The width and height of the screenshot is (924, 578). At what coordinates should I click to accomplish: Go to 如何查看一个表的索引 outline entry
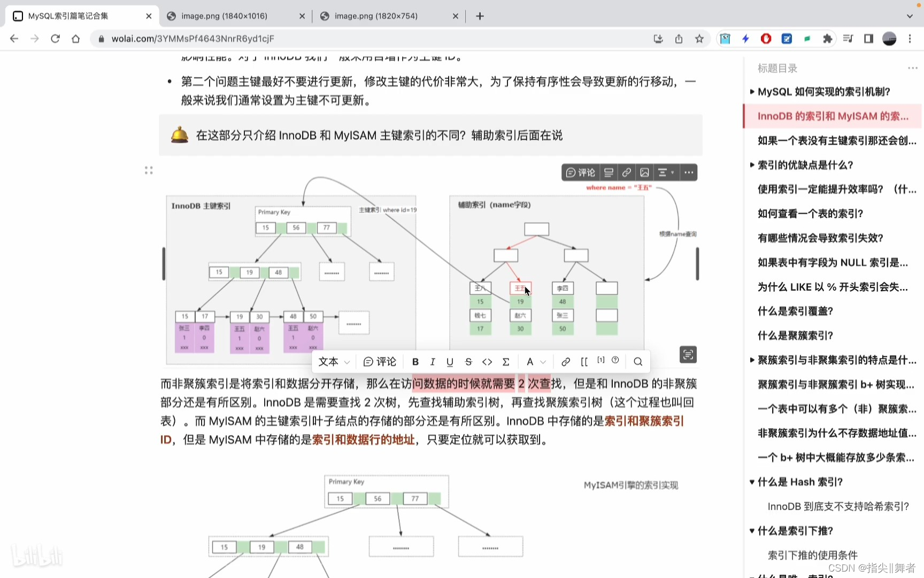click(x=810, y=214)
